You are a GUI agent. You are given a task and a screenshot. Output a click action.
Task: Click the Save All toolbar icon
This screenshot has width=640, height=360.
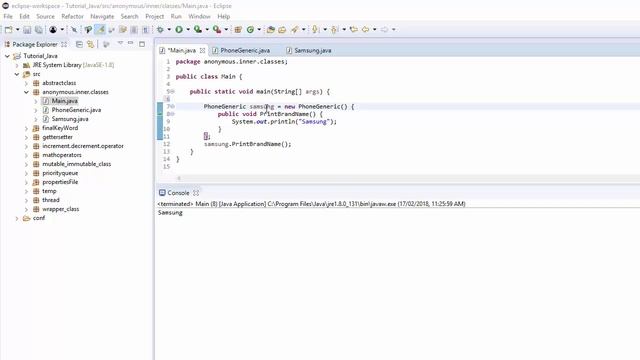(x=38, y=29)
